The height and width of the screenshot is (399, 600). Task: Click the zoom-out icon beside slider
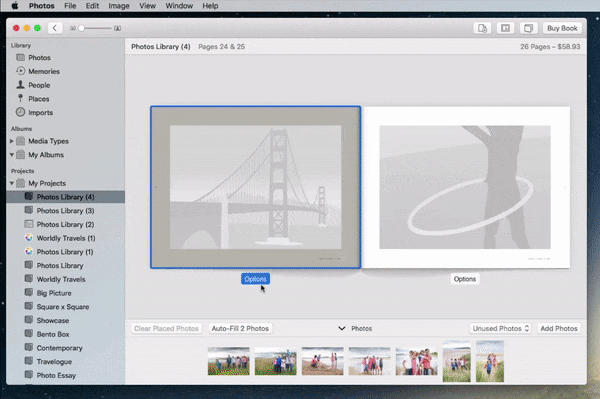[x=73, y=28]
